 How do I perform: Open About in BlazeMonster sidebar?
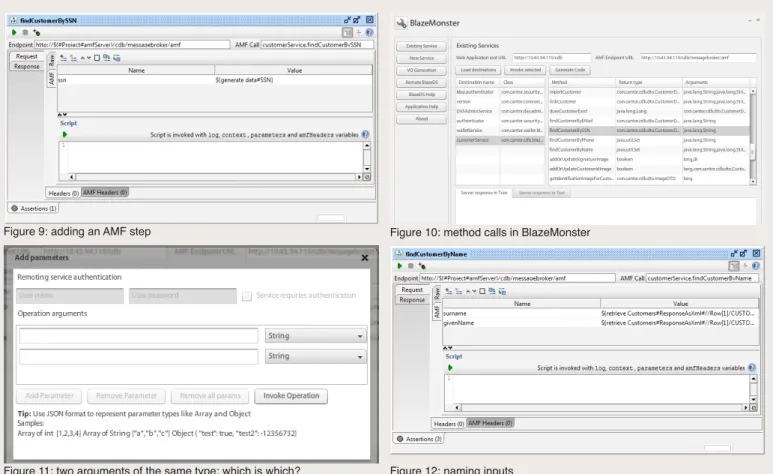(422, 119)
